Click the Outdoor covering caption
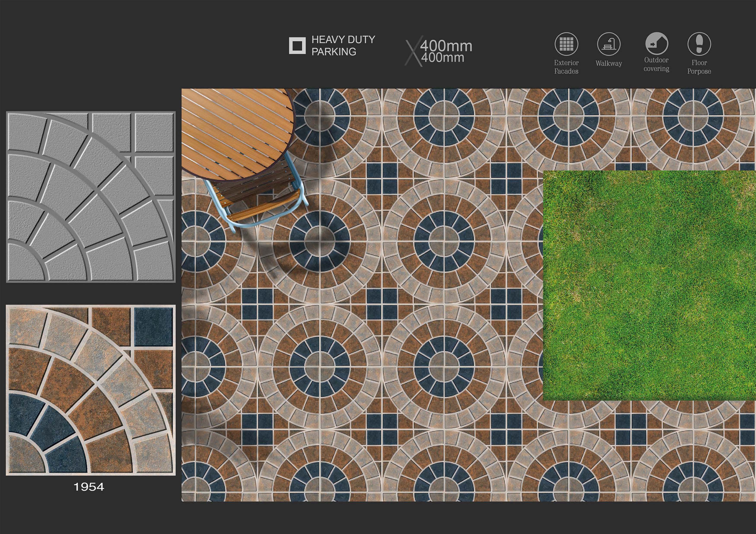Image resolution: width=756 pixels, height=534 pixels. (657, 64)
